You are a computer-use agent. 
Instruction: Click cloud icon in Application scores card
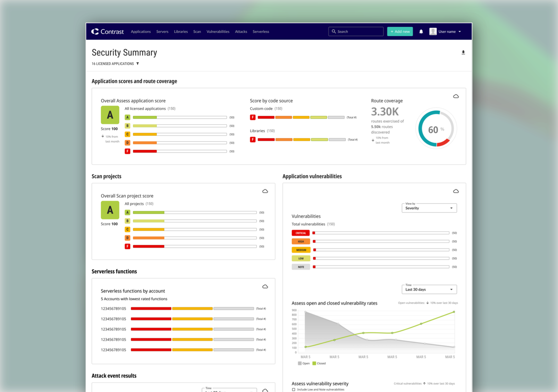456,96
